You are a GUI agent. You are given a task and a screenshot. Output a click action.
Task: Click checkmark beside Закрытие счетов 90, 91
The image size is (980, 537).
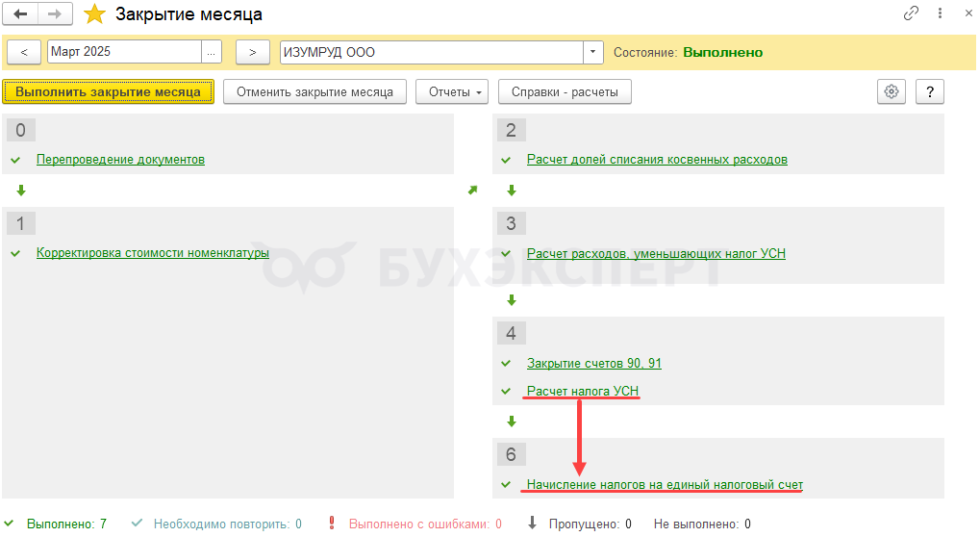coord(506,363)
